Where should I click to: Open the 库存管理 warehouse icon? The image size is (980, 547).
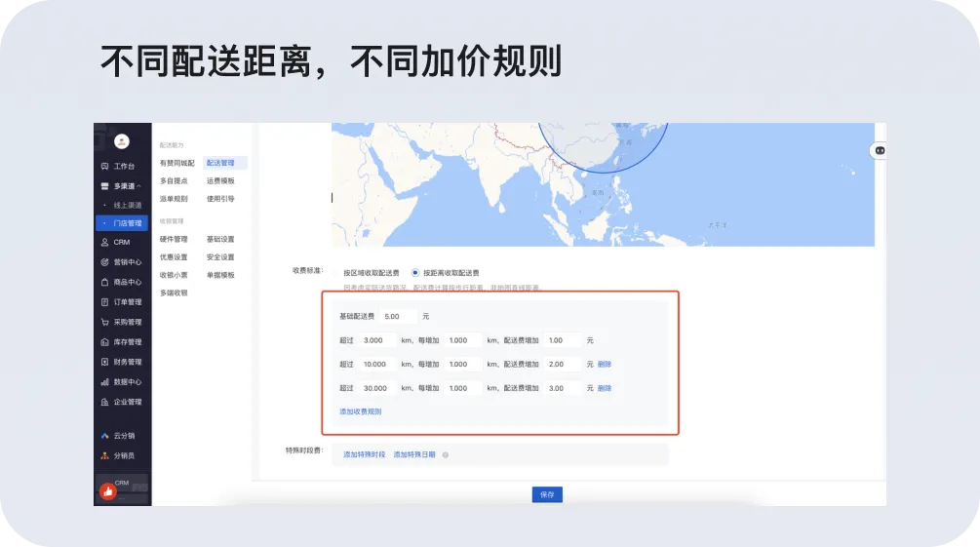104,342
